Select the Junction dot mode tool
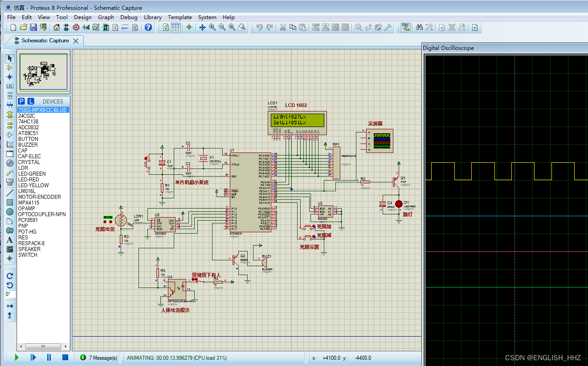 (10, 77)
